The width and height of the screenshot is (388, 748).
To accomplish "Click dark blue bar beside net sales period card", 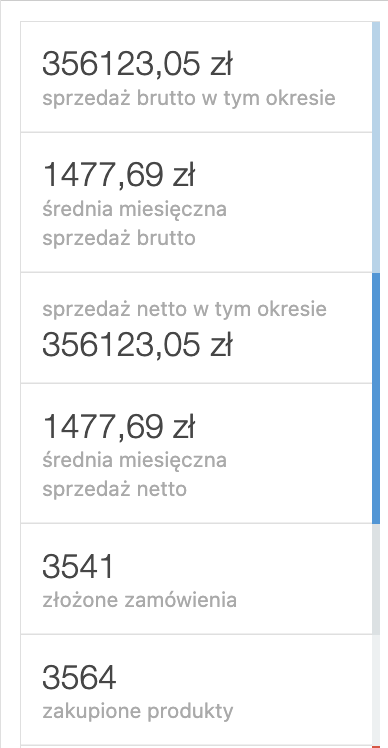I will [x=376, y=328].
